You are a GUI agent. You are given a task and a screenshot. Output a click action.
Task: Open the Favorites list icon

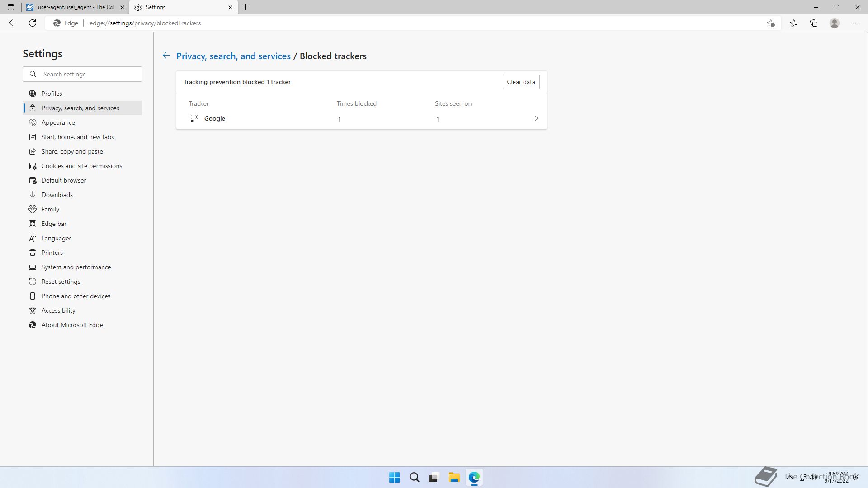794,23
